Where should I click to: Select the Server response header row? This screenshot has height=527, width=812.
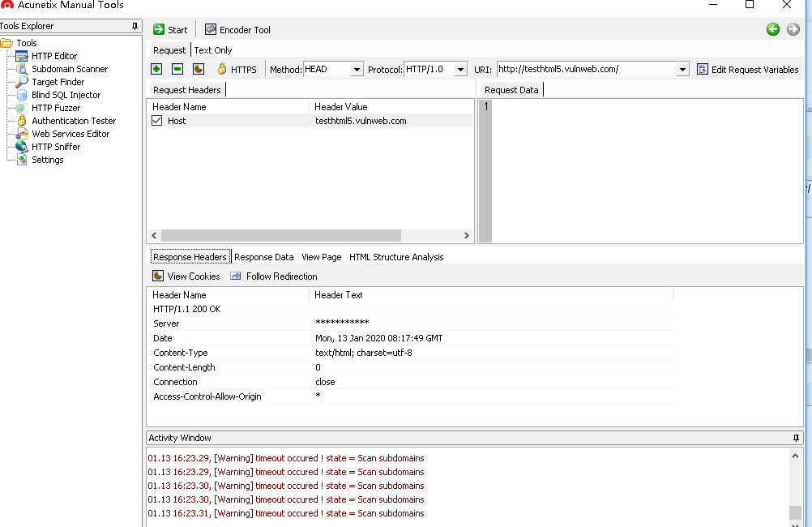pyautogui.click(x=411, y=323)
